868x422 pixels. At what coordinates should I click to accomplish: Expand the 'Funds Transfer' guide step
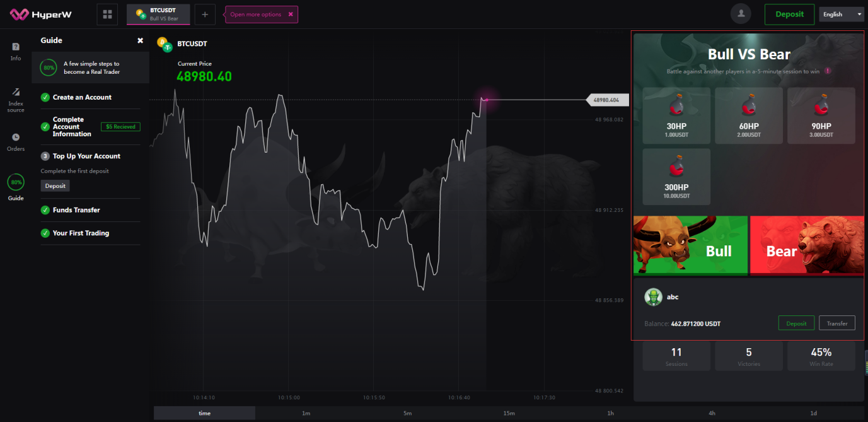[x=76, y=210]
